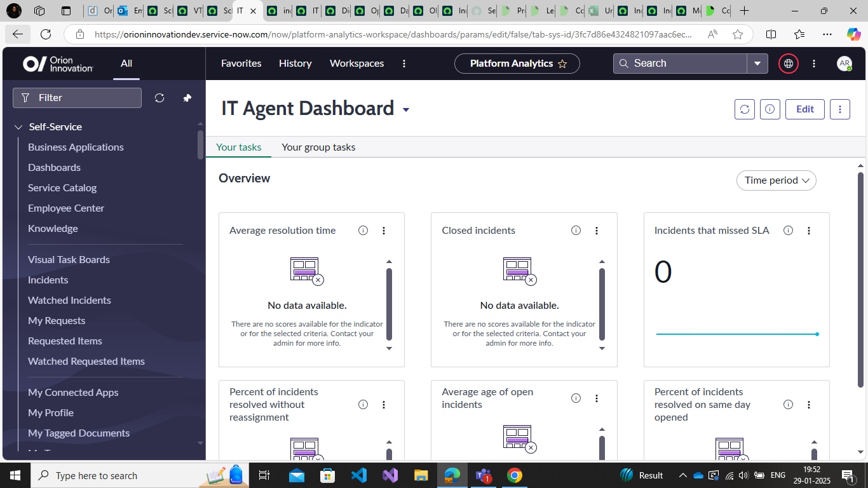
Task: Click inside the Search field
Action: point(680,64)
